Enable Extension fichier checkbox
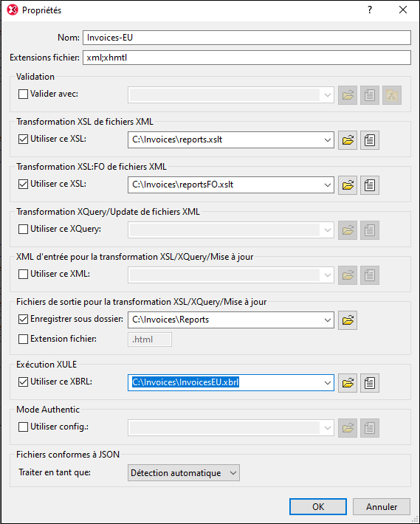 [x=23, y=339]
